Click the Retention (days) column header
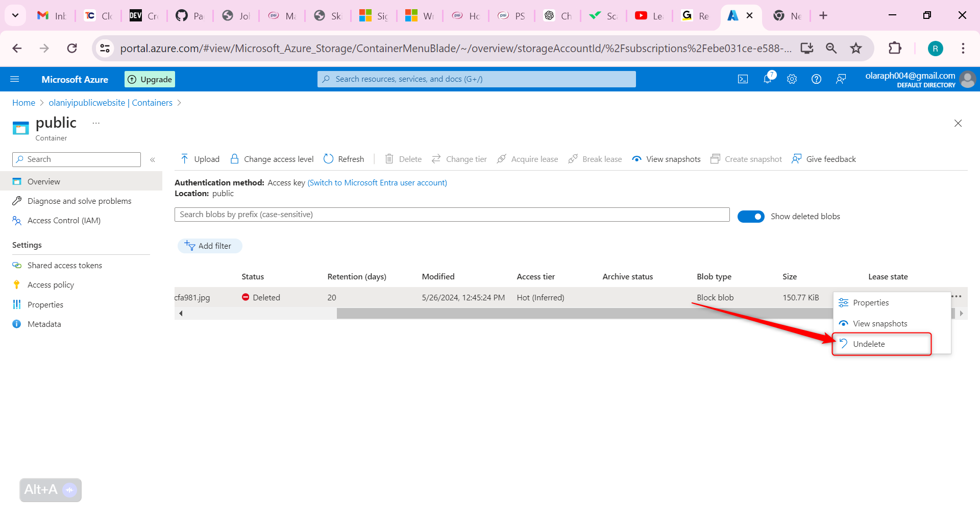The image size is (980, 521). [x=357, y=276]
